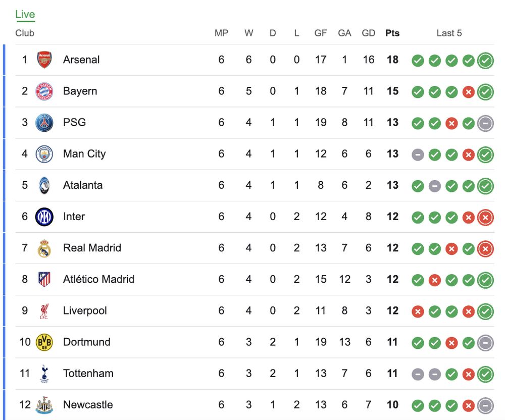Click the Newcastle club crest icon

click(x=44, y=405)
